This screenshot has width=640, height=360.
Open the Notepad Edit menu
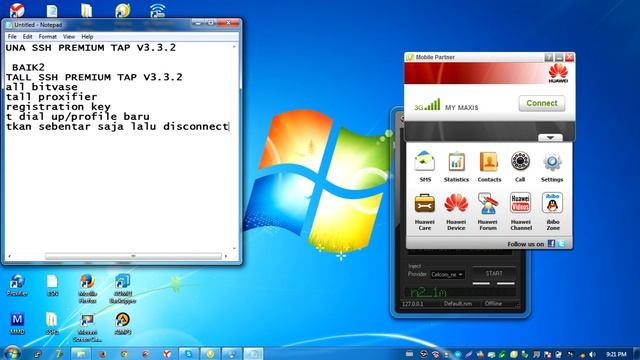27,37
